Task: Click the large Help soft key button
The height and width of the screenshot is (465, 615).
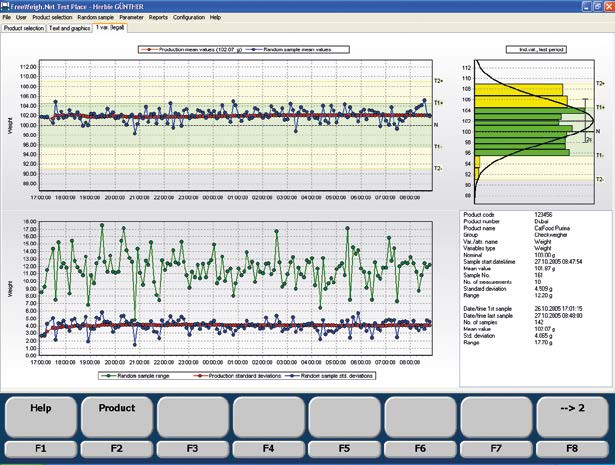Action: coord(41,417)
